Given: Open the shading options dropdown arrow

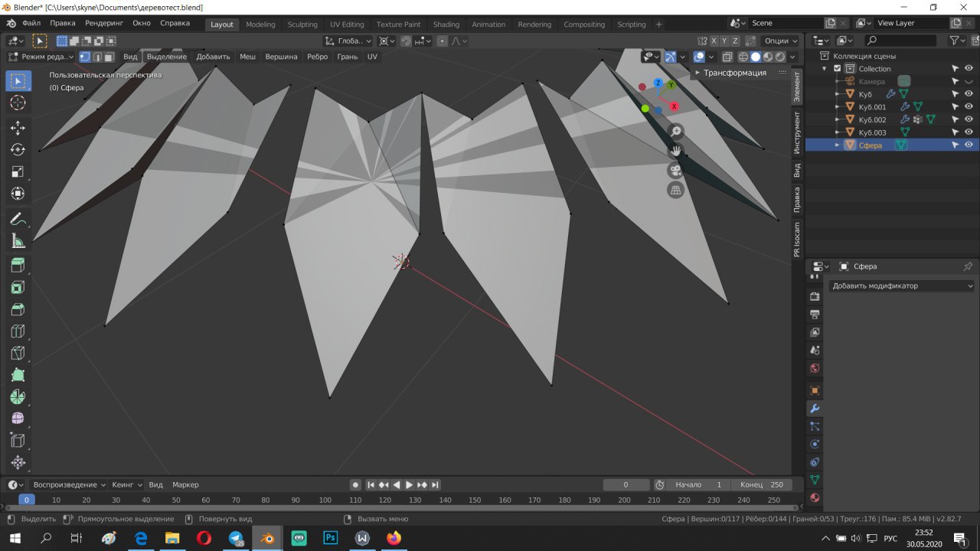Looking at the screenshot, I should click(x=793, y=57).
